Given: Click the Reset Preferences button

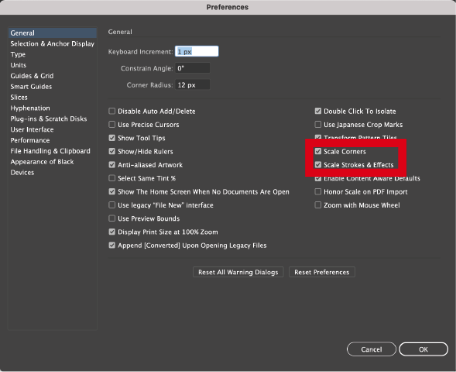Looking at the screenshot, I should 322,272.
